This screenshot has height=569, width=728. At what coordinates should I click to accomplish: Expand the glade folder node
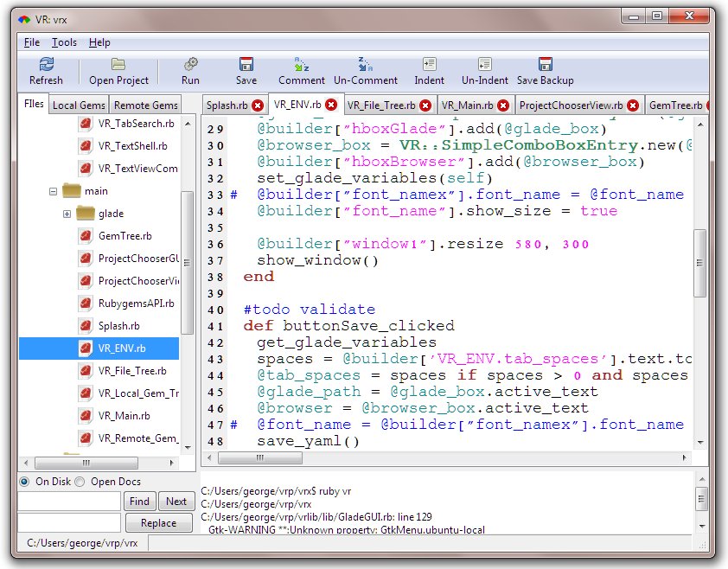click(67, 214)
